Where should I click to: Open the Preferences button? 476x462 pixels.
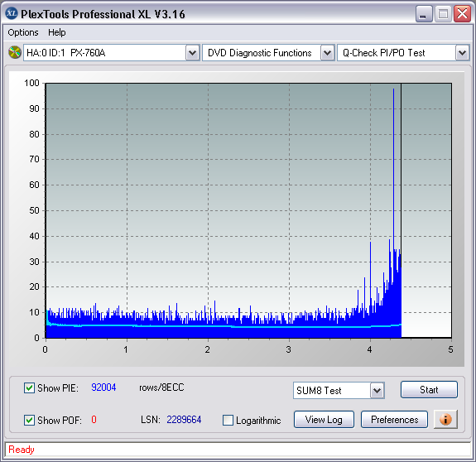(394, 420)
